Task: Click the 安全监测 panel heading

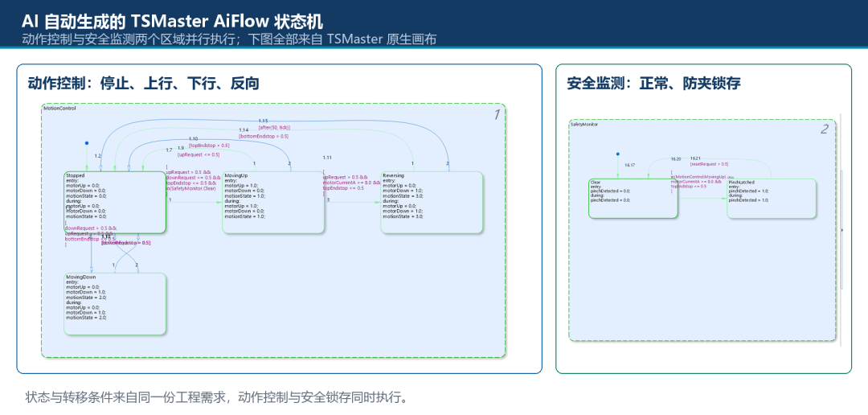Action: [x=653, y=84]
